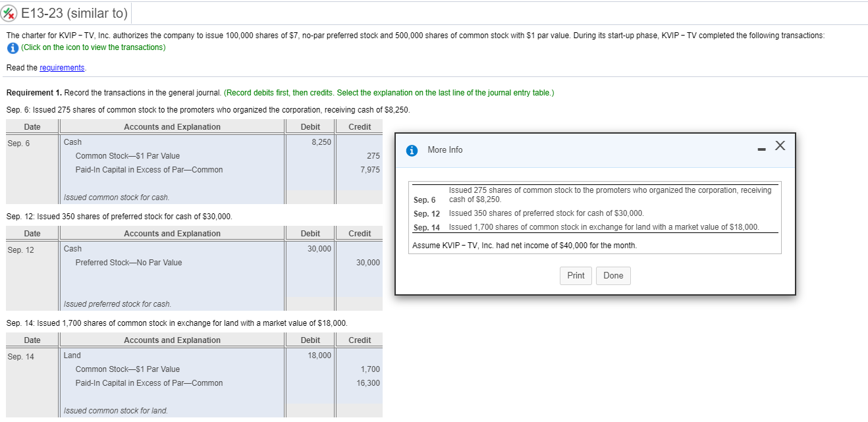Open the requirements link
868x422 pixels.
click(62, 67)
